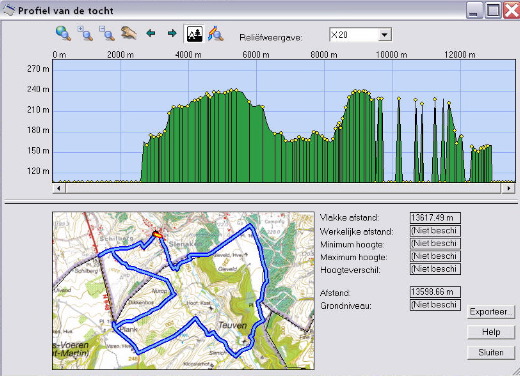Click the horizontal scrollbar thumb under profile

[x=283, y=188]
